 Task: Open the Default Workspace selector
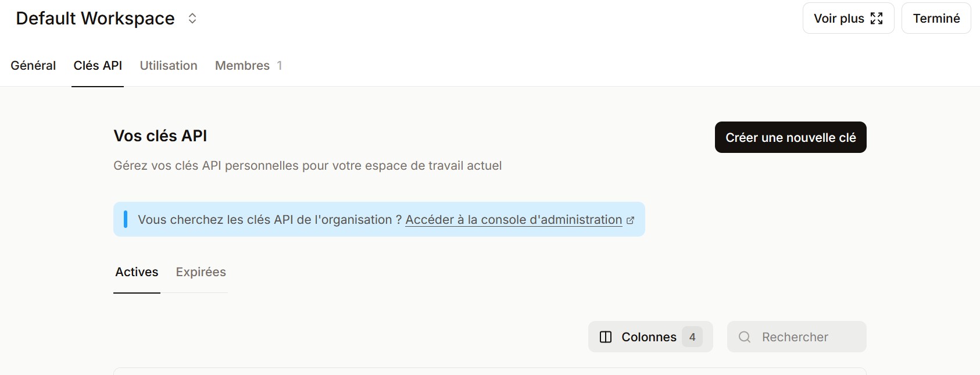[x=95, y=18]
